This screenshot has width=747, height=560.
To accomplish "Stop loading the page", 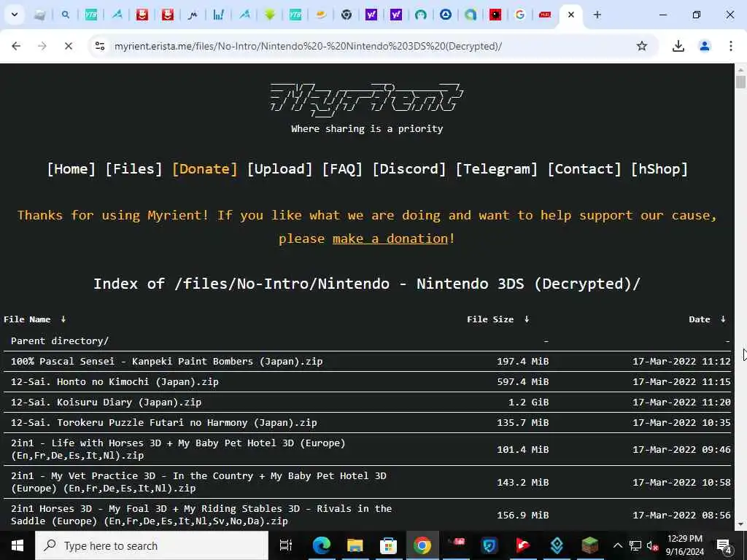I will (x=68, y=46).
